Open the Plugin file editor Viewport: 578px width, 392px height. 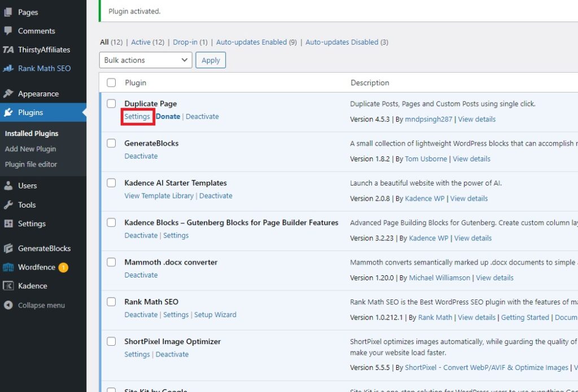[x=31, y=164]
